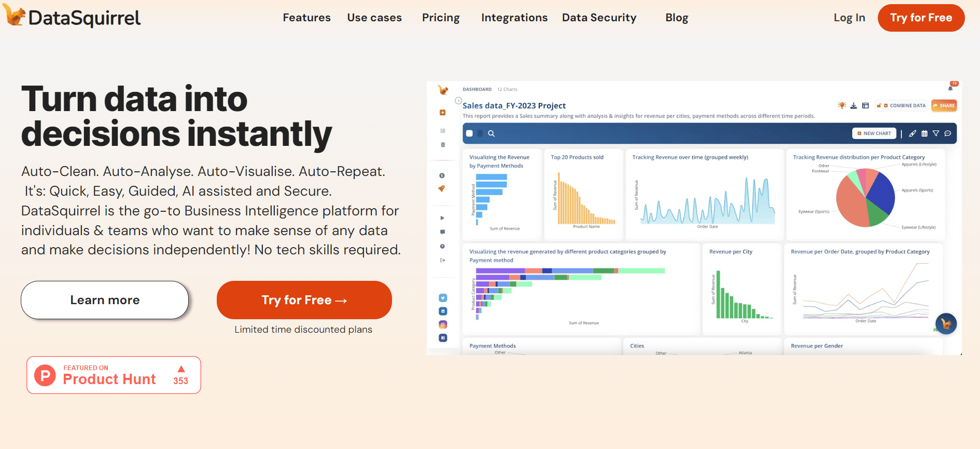This screenshot has width=980, height=449.
Task: Open the Revenue per City chart
Action: (x=741, y=289)
